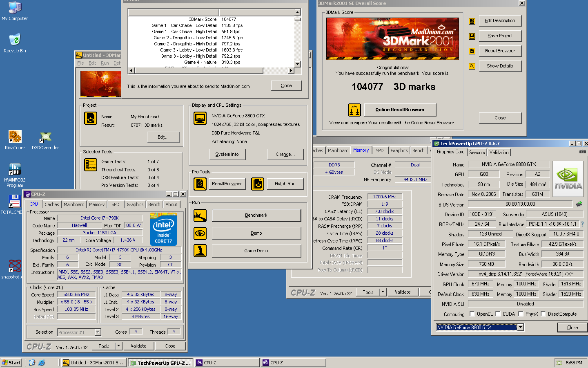
Task: Open HWiNFO32 Program desktop icon
Action: point(15,169)
